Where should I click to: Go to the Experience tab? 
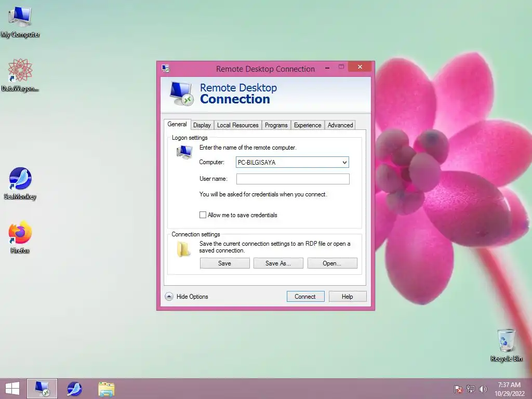coord(308,125)
